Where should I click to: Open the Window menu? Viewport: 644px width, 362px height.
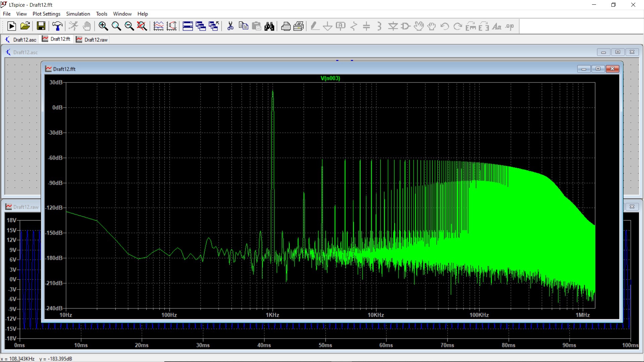click(x=122, y=14)
